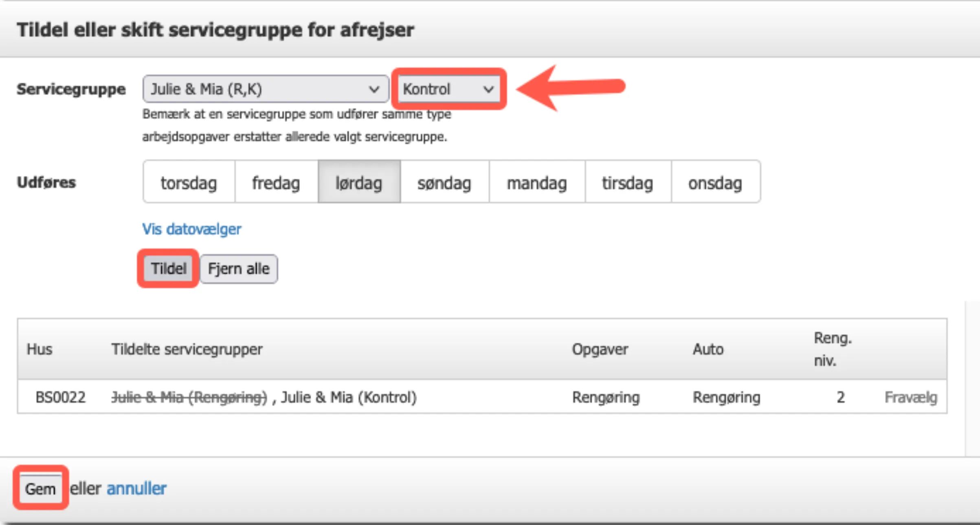Screen dimensions: 980x525
Task: Expand the chevron on the servicegruppe selector
Action: click(373, 89)
